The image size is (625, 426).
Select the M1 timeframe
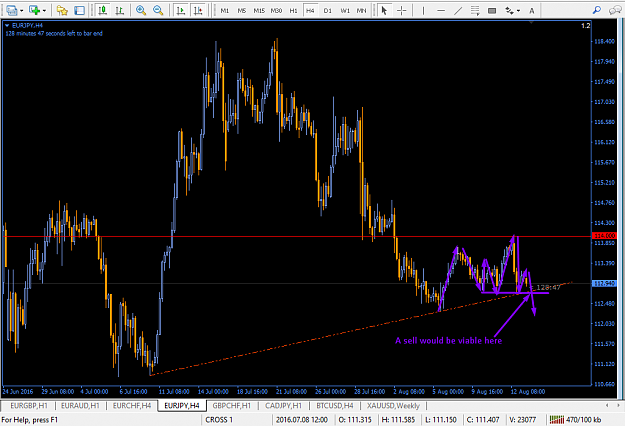click(225, 10)
